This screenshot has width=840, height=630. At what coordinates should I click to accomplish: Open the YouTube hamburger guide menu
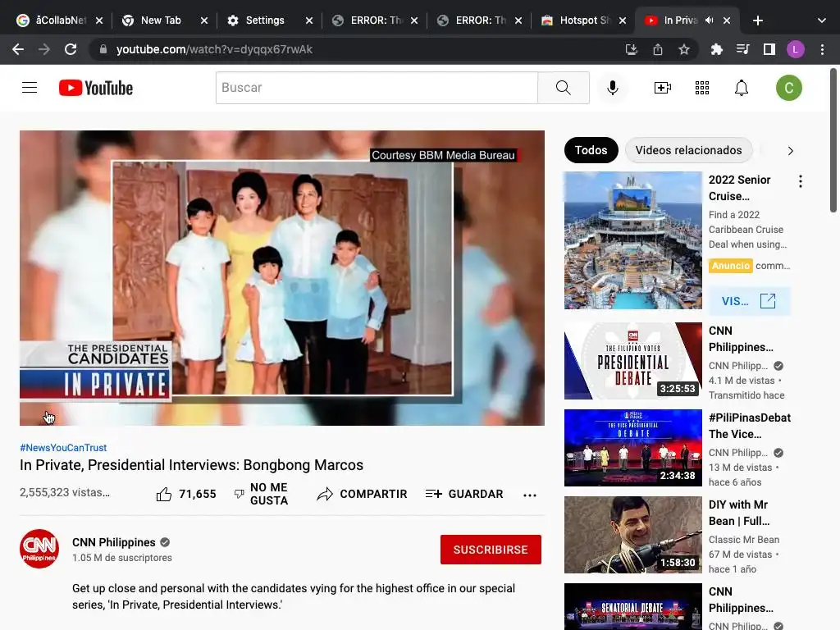click(30, 87)
